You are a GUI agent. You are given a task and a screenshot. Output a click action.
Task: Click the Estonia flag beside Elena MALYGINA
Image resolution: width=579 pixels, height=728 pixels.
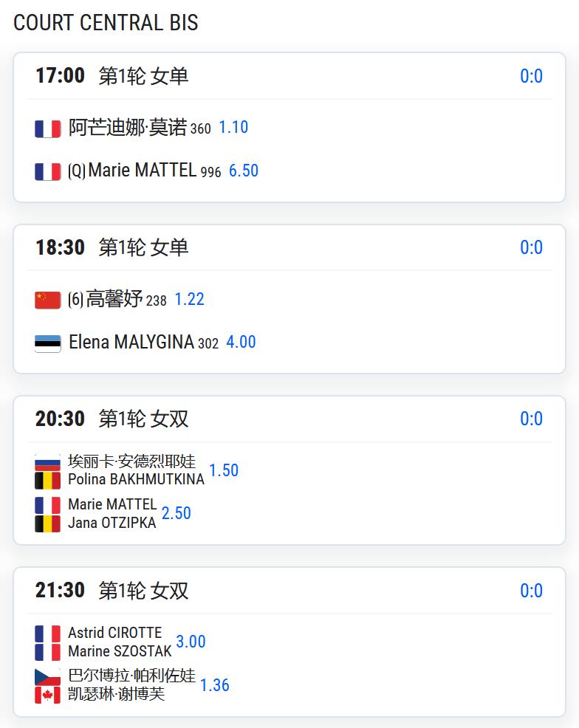[48, 343]
